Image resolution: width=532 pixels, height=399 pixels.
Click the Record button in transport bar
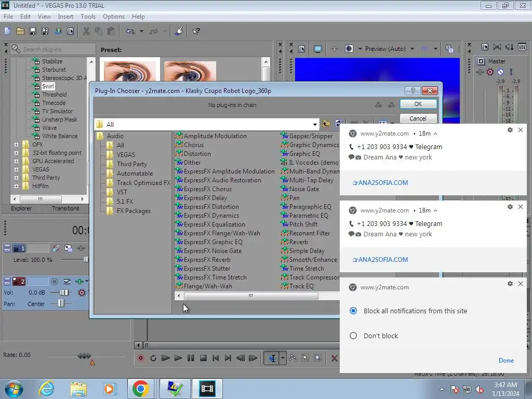coord(141,358)
